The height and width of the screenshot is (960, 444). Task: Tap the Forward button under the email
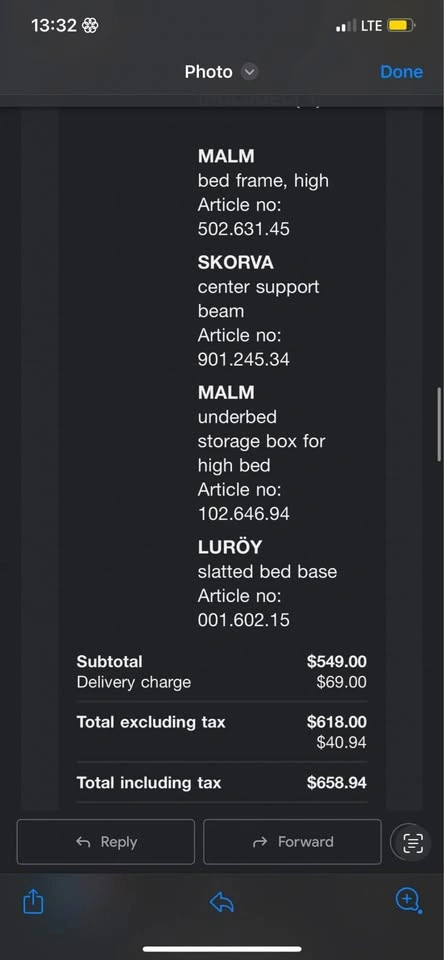pos(292,842)
